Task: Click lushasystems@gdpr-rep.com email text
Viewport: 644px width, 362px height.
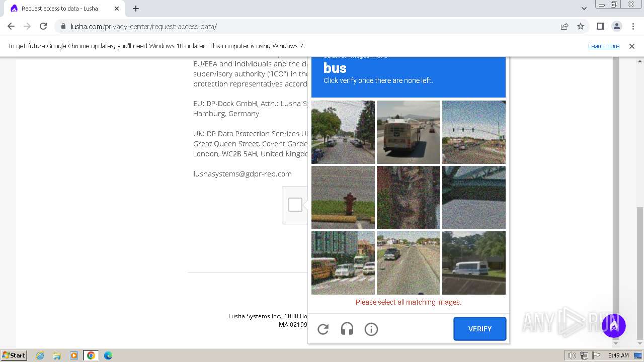Action: (243, 174)
